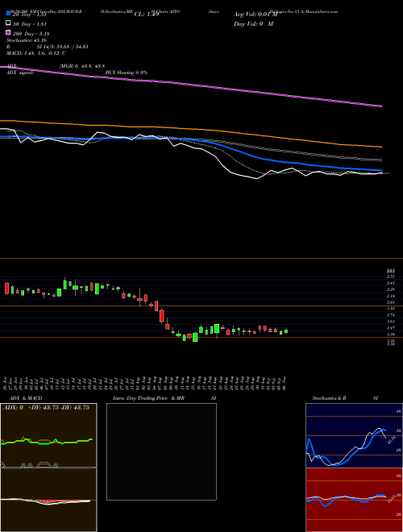Click the 'Avg Vol: 0.01 M' readout
The image size is (403, 532).
(256, 15)
